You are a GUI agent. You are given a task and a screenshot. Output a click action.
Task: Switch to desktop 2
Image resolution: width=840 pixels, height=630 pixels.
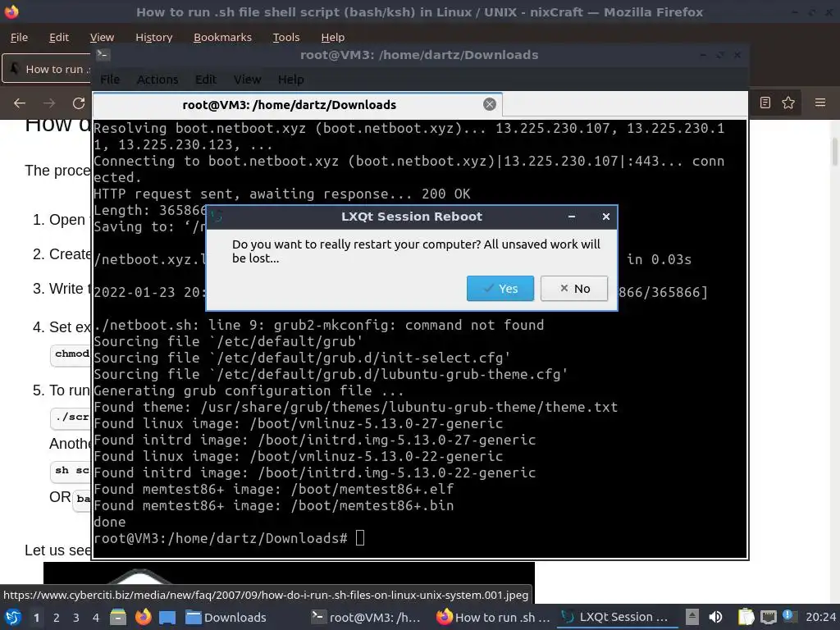point(57,618)
